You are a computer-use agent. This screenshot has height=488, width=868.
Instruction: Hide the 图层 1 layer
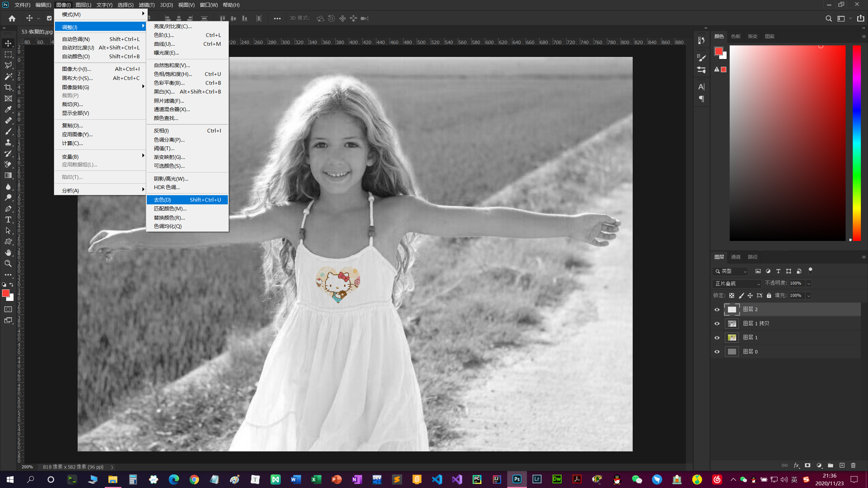(717, 338)
